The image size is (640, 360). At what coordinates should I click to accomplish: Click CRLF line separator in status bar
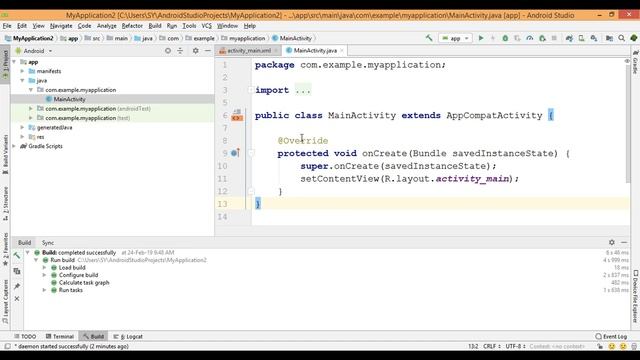(x=492, y=346)
